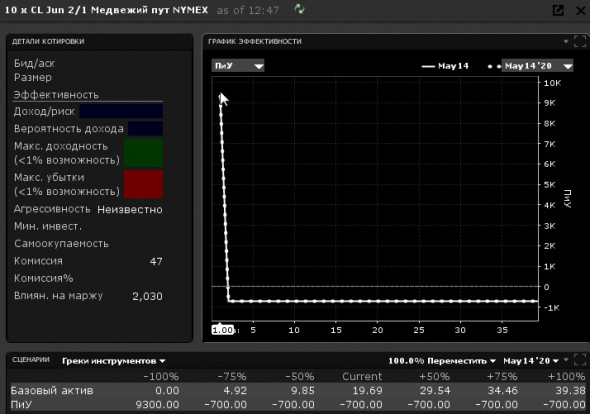Open the scenarios panel options arrow
The image size is (590, 414).
click(x=566, y=360)
